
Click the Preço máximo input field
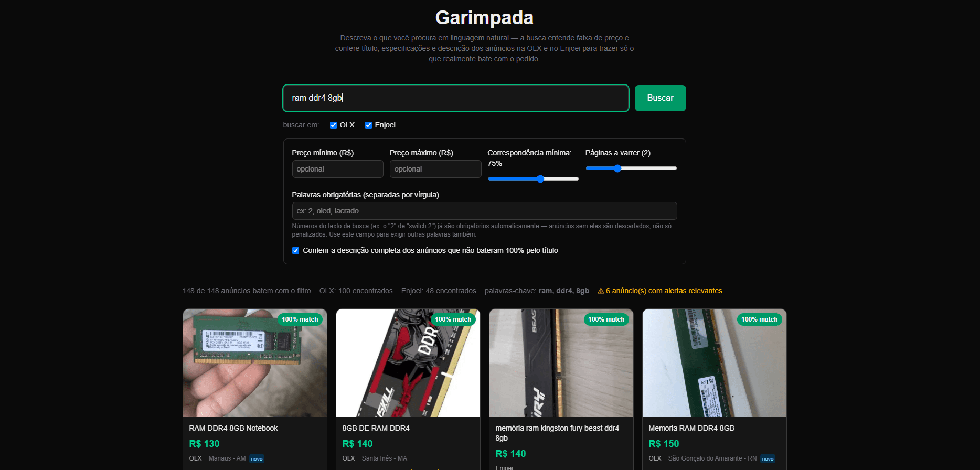point(435,169)
